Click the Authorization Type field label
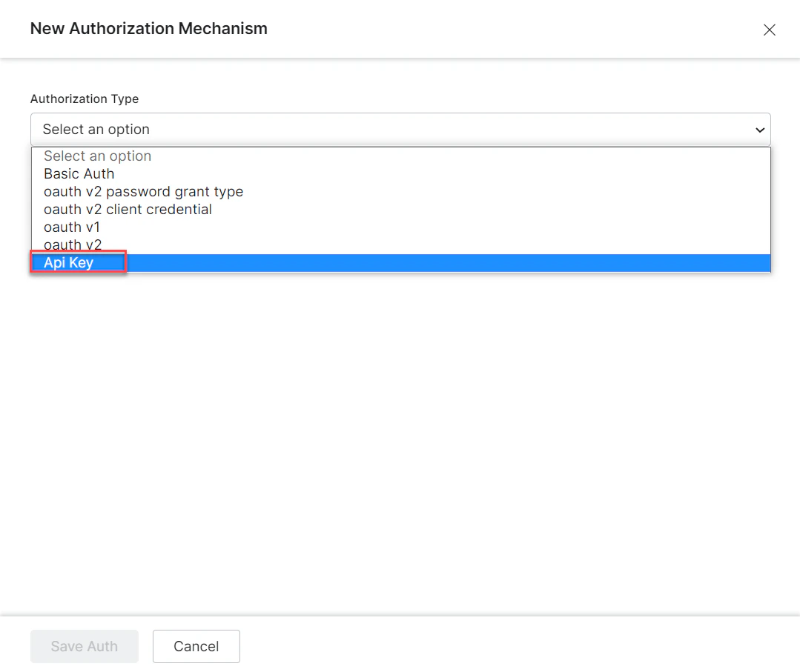800x672 pixels. click(84, 99)
